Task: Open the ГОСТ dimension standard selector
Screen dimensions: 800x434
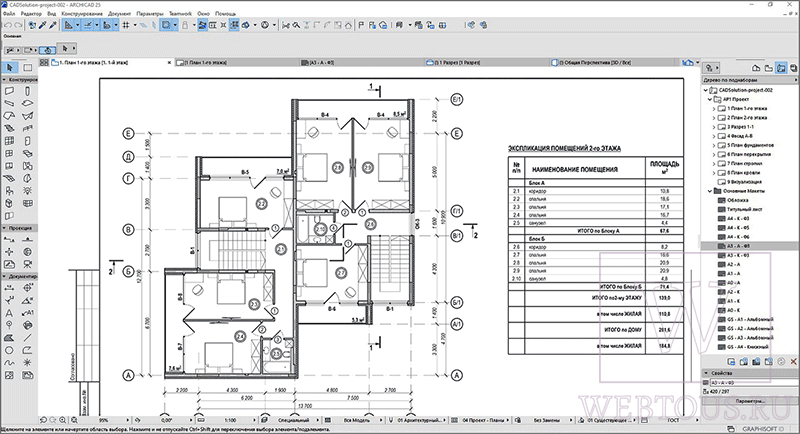Action: coord(673,420)
